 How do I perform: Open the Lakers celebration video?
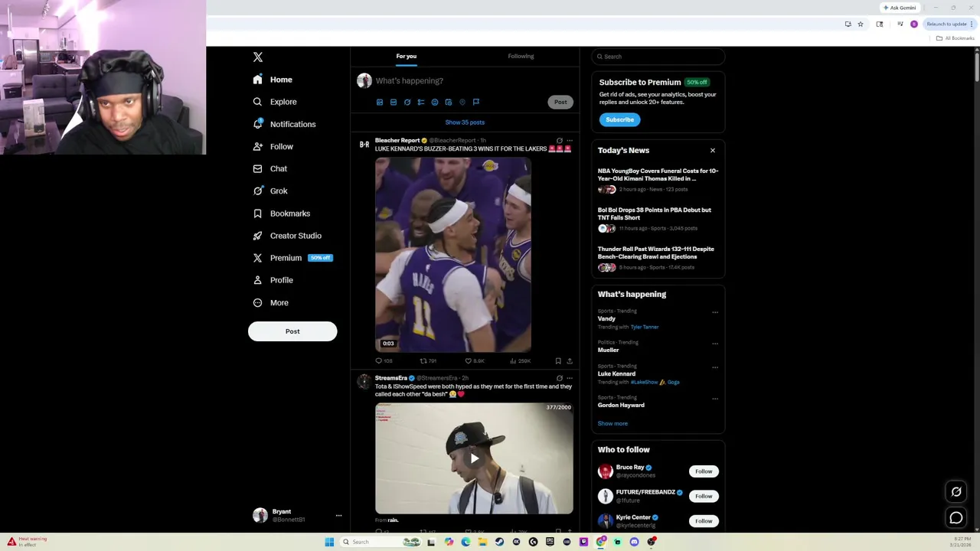[453, 254]
